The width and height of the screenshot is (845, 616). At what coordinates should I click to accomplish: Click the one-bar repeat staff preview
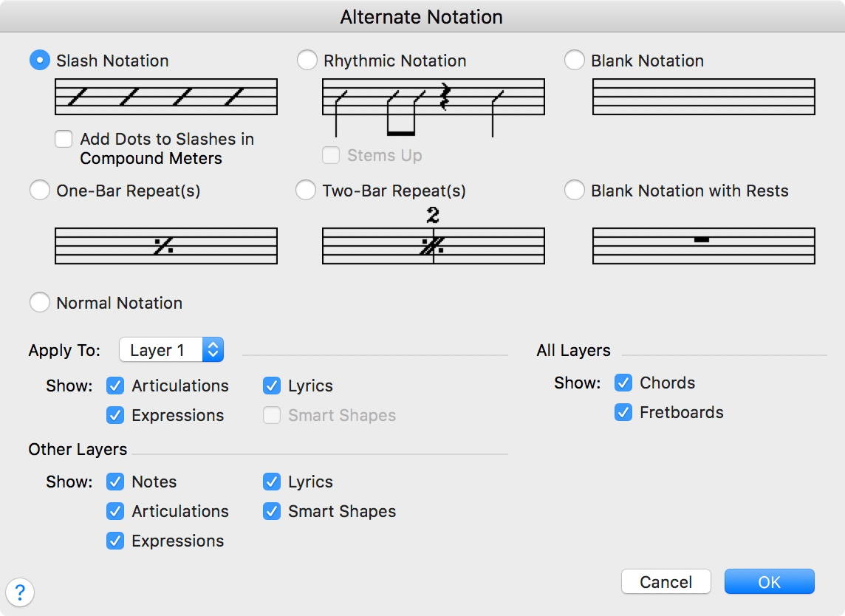click(x=166, y=245)
